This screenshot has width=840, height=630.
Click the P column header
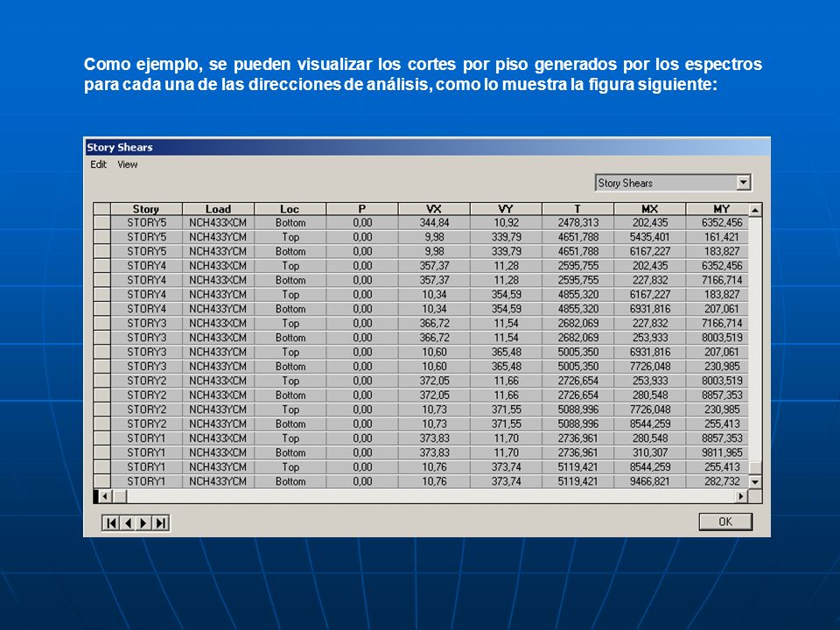(362, 209)
